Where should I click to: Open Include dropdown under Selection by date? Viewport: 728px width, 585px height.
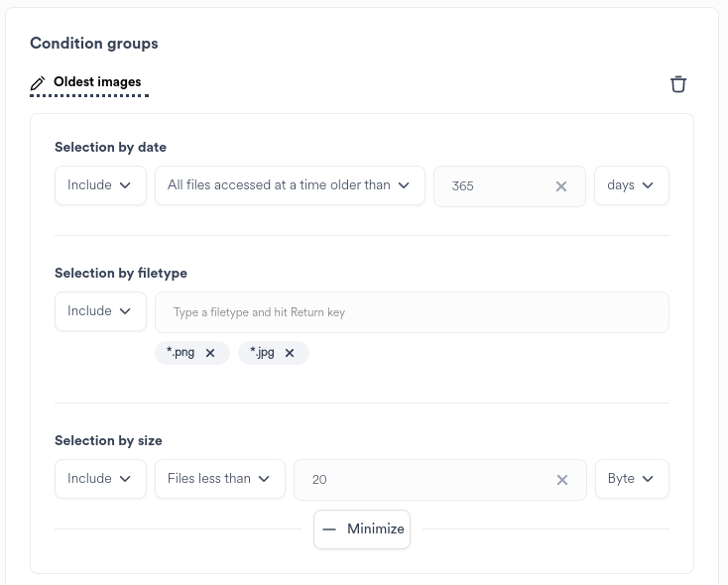(100, 185)
